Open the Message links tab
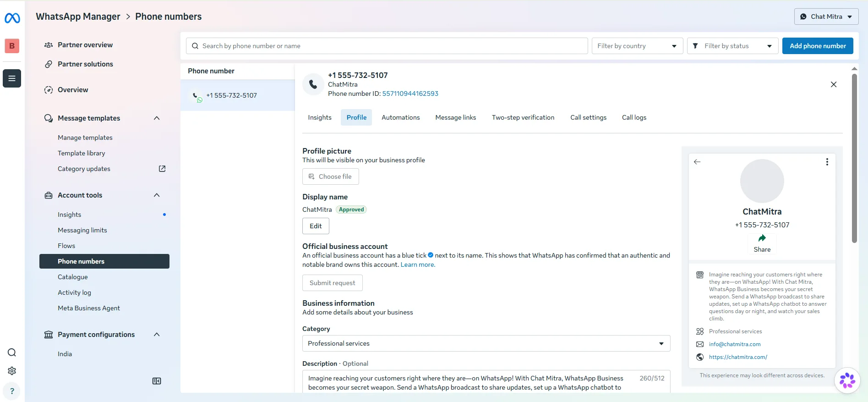Viewport: 868px width, 402px height. coord(456,117)
